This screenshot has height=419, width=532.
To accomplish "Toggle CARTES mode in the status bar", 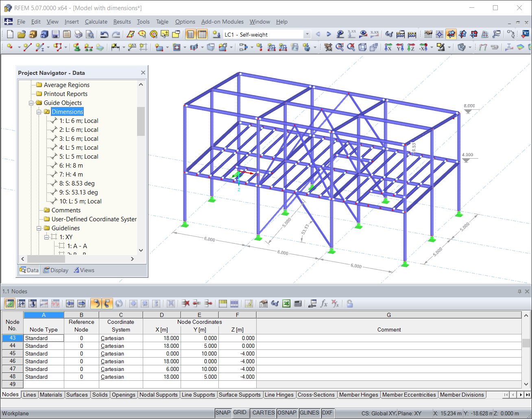I will (x=263, y=413).
